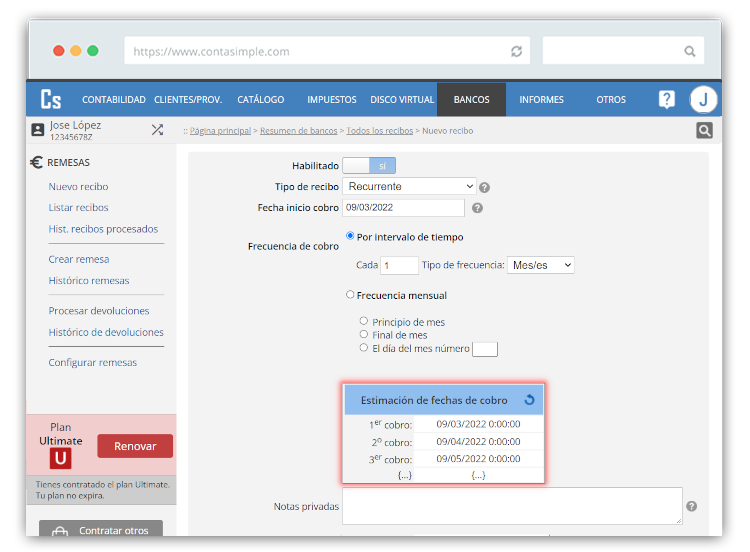This screenshot has height=552, width=750.
Task: Click the 09/04/2022 0:00:00 second cobro date
Action: click(478, 442)
